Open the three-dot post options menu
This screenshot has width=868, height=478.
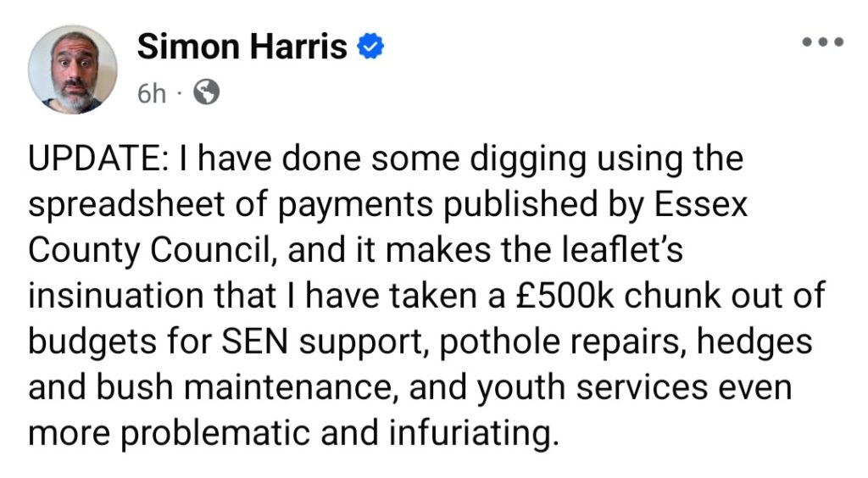tap(824, 42)
